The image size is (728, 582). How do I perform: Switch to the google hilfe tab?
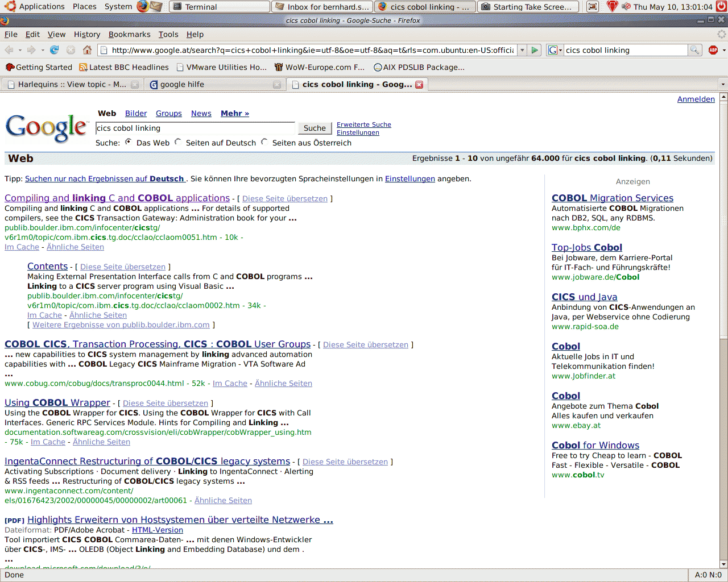(x=214, y=84)
